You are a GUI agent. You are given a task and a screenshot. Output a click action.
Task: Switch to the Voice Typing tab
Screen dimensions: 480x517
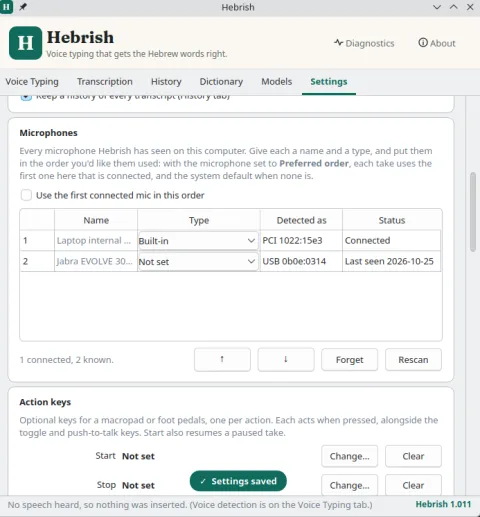click(32, 82)
